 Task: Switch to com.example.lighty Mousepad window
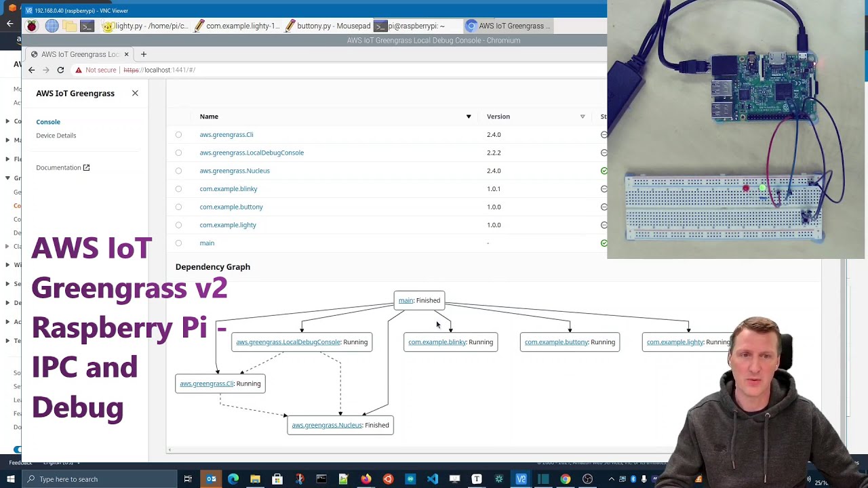[237, 26]
